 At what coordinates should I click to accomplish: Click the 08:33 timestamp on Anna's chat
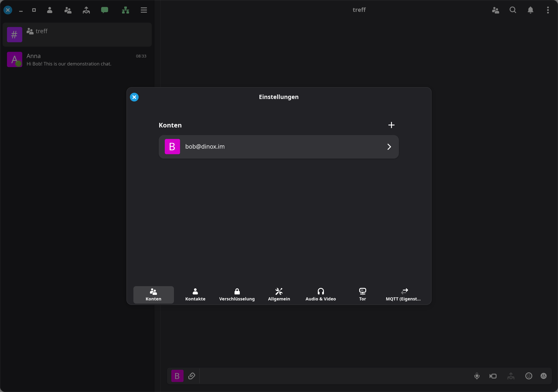tap(141, 56)
